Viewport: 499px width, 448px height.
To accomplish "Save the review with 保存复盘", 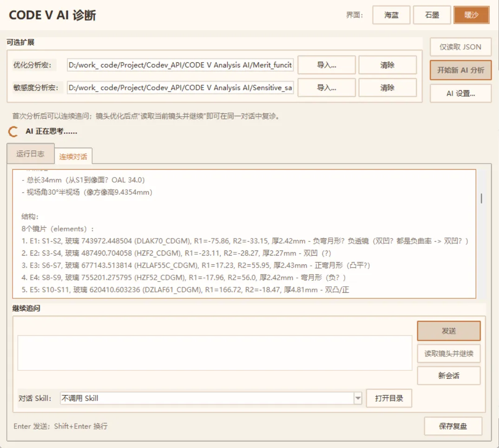I will point(453,426).
